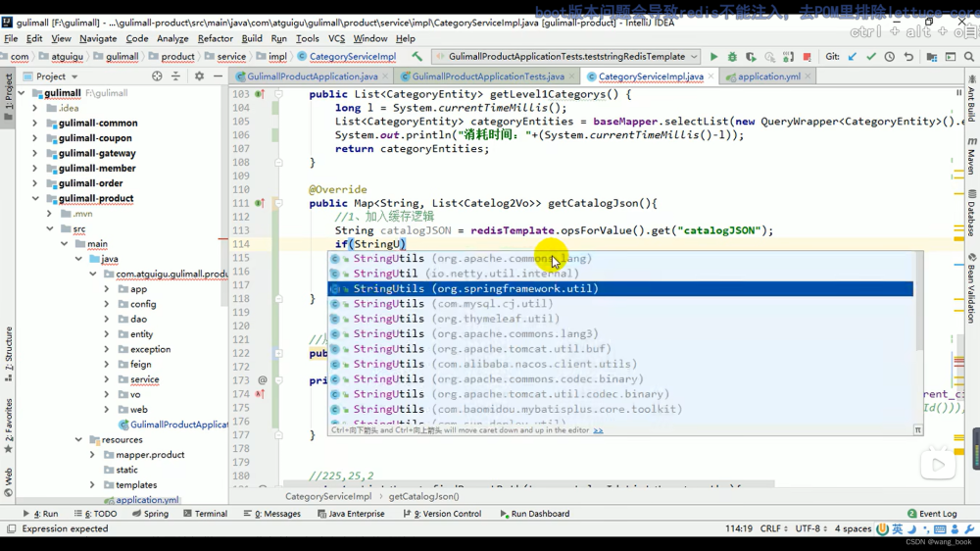Switch to GulimallProductApplicationTests.java tab

click(x=487, y=76)
